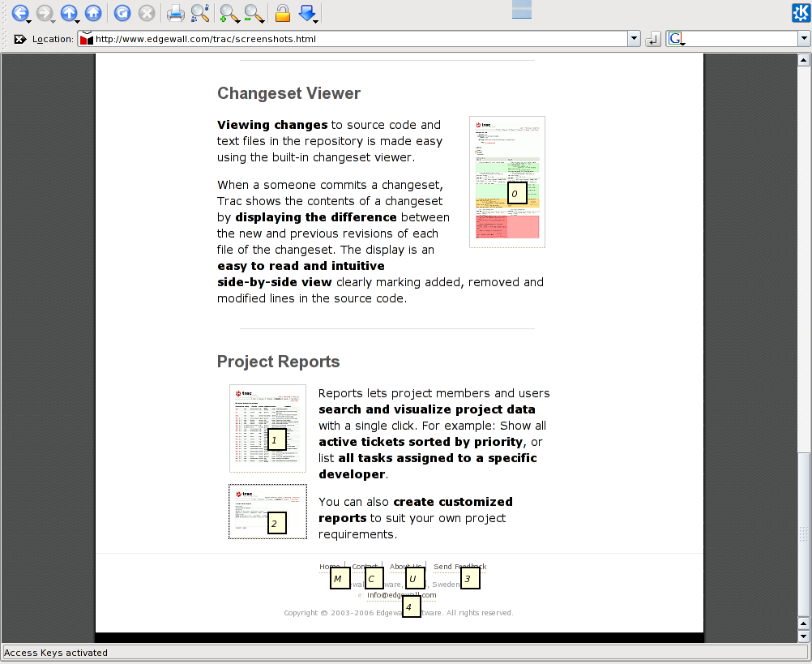
Task: Go back with the Back arrow button
Action: point(19,13)
